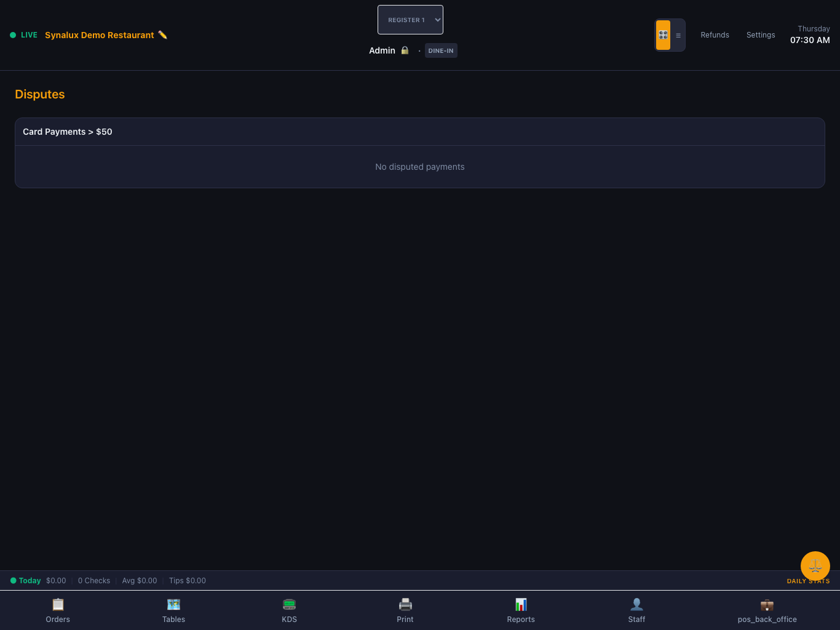Click the Admin user label
840x630 pixels.
[x=382, y=50]
